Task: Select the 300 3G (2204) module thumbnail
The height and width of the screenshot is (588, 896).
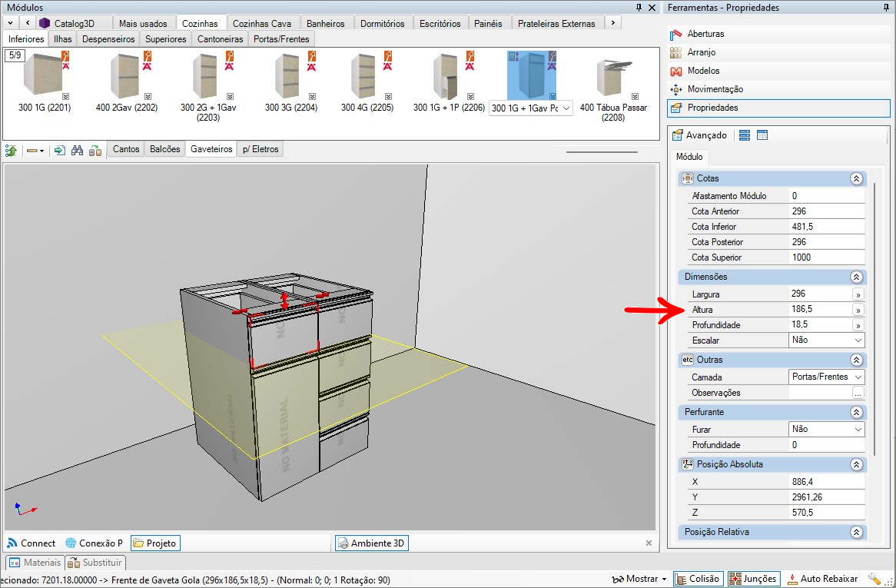Action: (290, 83)
